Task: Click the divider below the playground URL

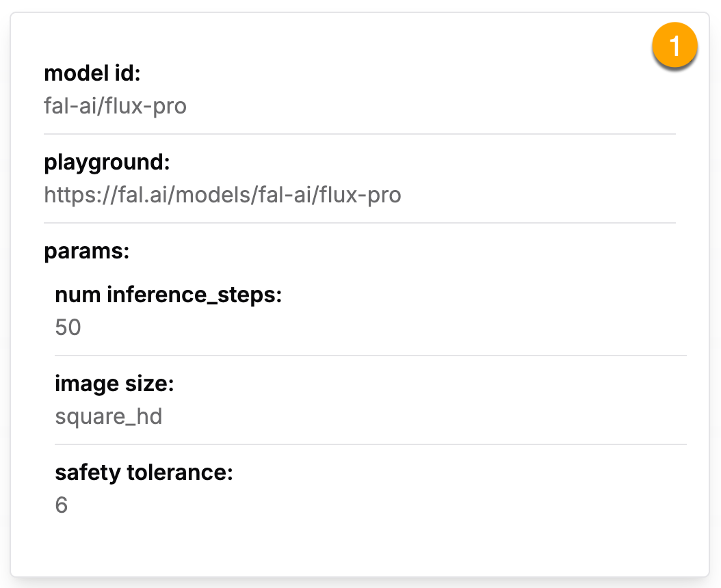Action: 360,223
